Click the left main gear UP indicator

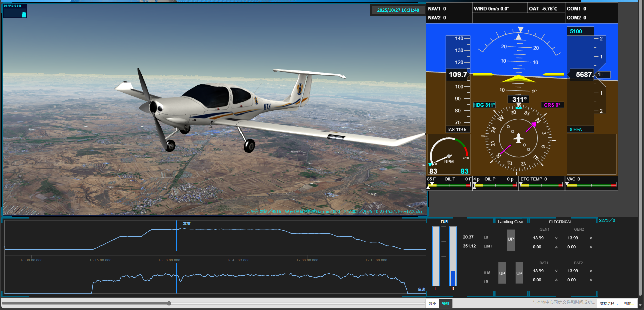click(x=502, y=273)
